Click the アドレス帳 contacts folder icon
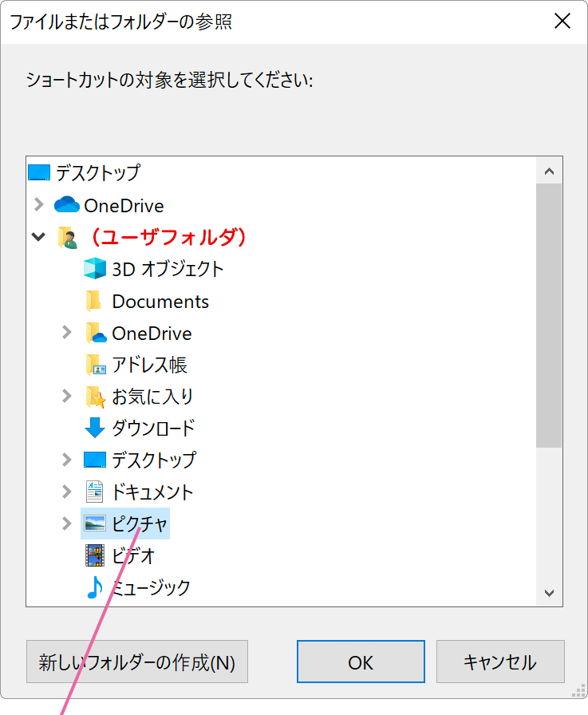 96,365
